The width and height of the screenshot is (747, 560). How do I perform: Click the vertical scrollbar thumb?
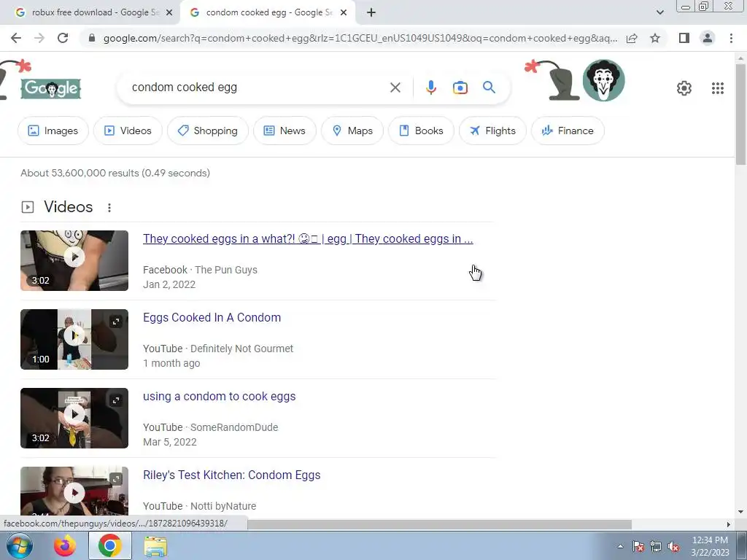[740, 114]
